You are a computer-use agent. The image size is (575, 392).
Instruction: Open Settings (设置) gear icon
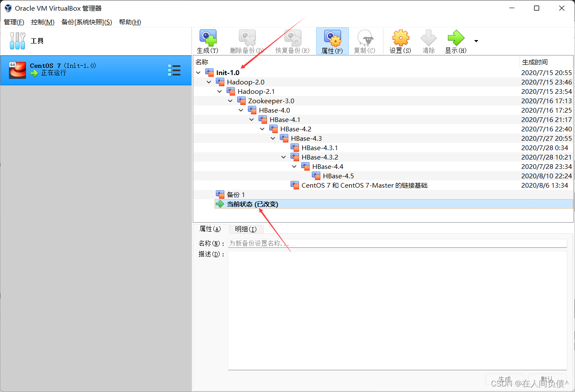(401, 38)
